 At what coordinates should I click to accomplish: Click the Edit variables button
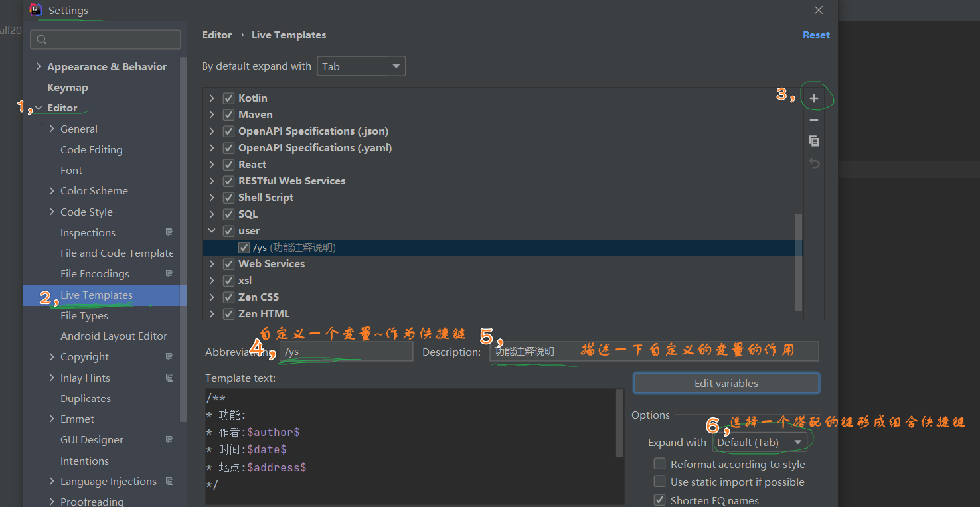tap(726, 383)
